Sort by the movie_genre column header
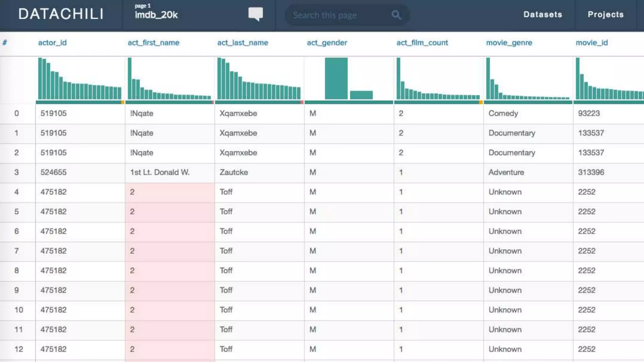The width and height of the screenshot is (644, 362). (509, 43)
